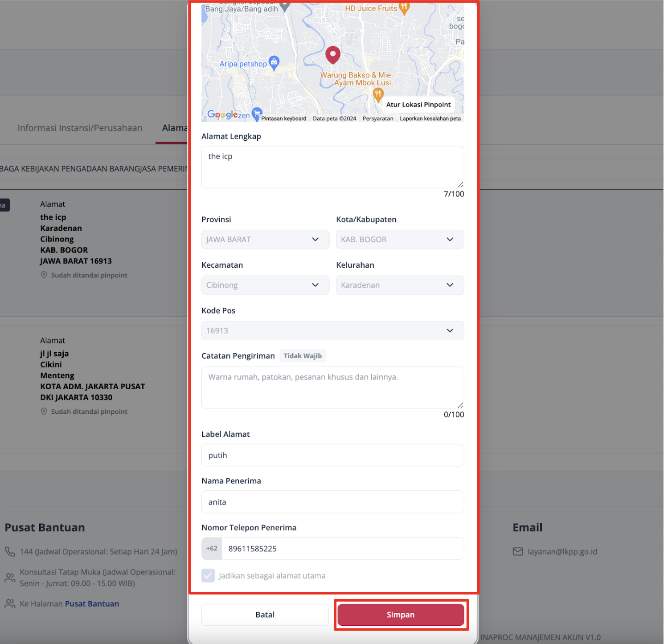Click Pintasan keyboard on the map
This screenshot has height=644, width=664.
click(x=283, y=118)
